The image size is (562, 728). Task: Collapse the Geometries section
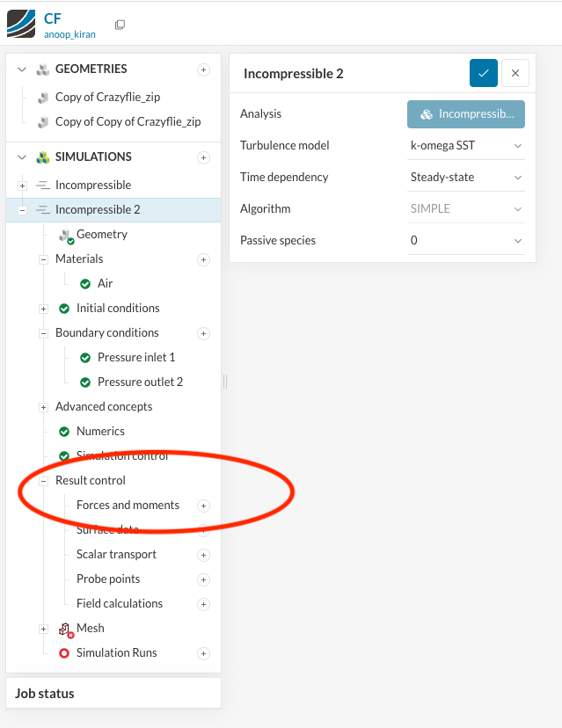coord(23,69)
